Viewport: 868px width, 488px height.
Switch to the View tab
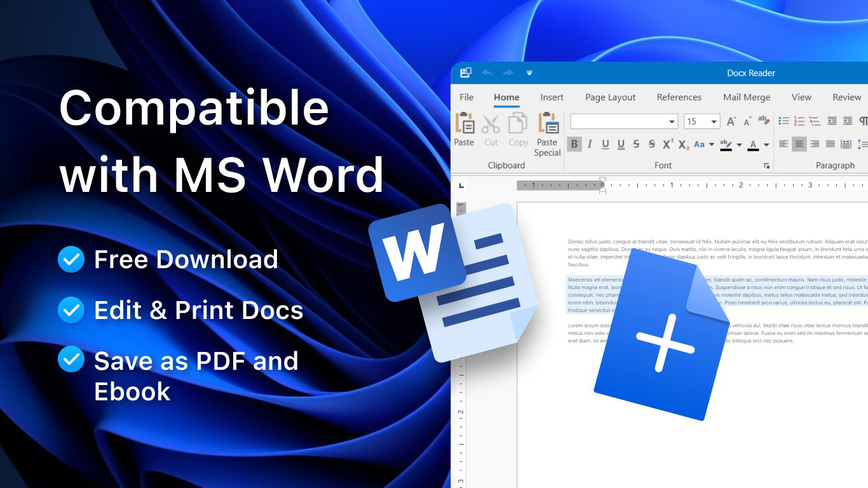(801, 97)
